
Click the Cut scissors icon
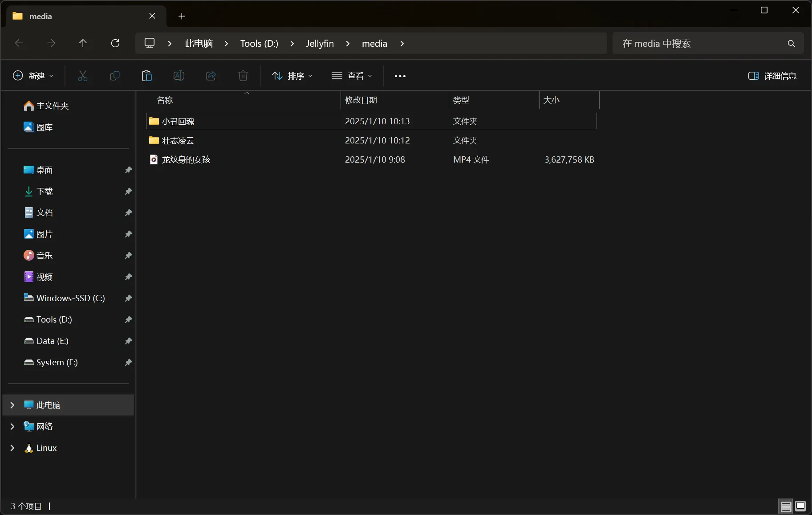point(82,76)
